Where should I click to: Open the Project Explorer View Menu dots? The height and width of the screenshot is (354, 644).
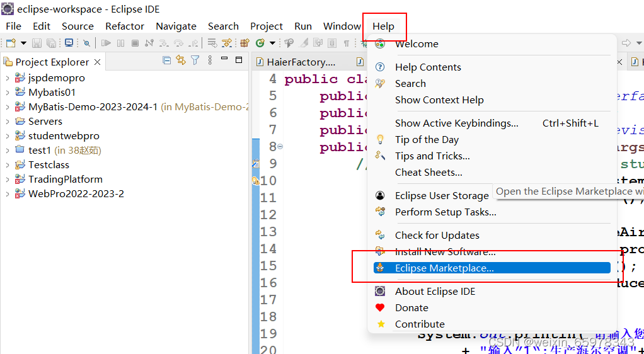210,60
